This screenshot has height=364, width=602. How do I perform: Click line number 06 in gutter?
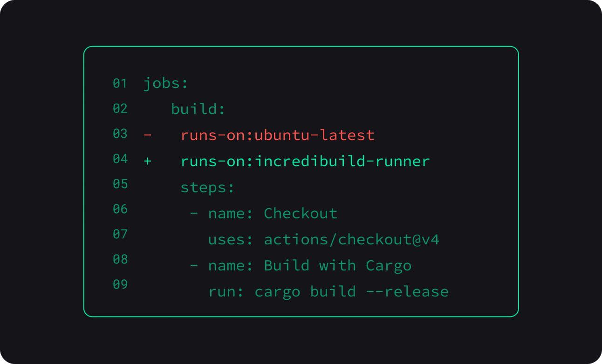[120, 209]
